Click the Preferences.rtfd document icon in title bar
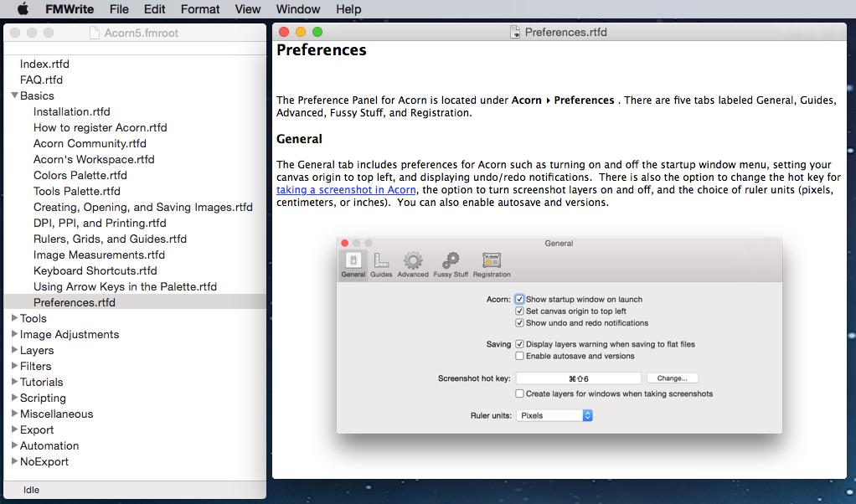The height and width of the screenshot is (504, 856). click(x=515, y=32)
